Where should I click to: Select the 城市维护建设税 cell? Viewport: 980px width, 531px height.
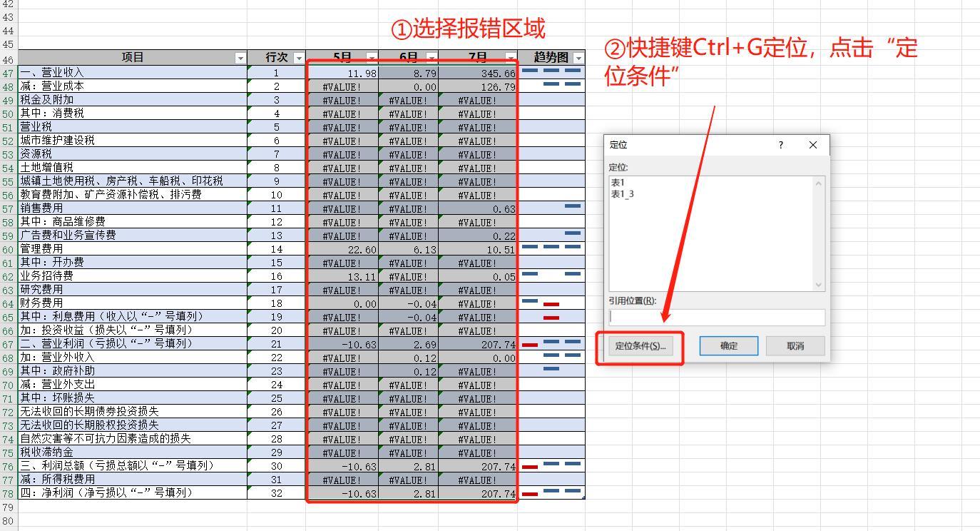133,140
